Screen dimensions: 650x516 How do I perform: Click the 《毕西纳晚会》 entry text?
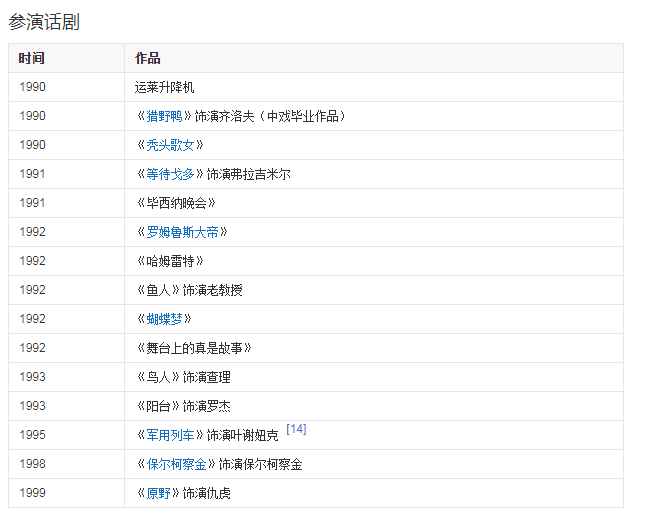click(x=176, y=203)
